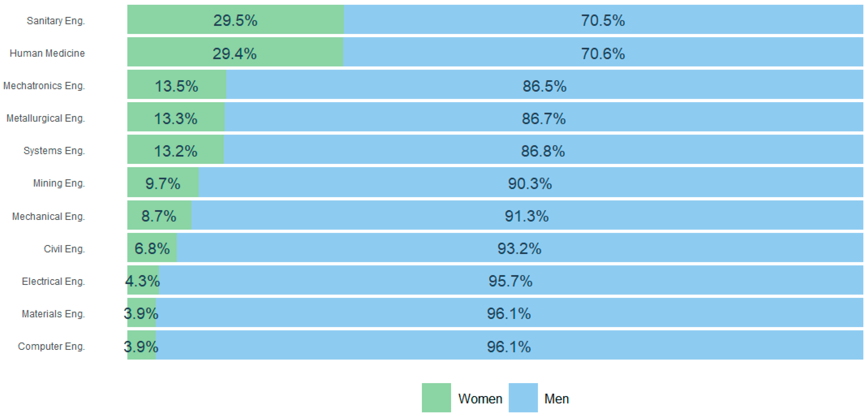The image size is (868, 417).
Task: Select the Human Medicine axis label
Action: pos(47,53)
